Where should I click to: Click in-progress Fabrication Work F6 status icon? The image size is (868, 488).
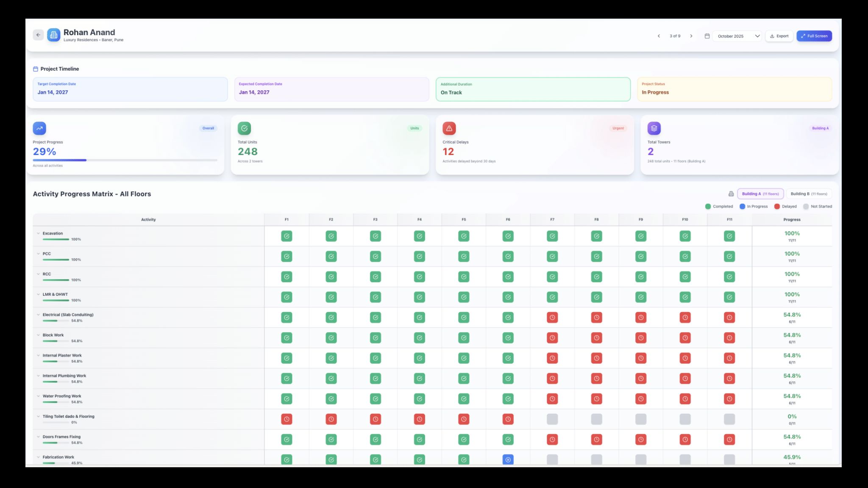coord(508,460)
